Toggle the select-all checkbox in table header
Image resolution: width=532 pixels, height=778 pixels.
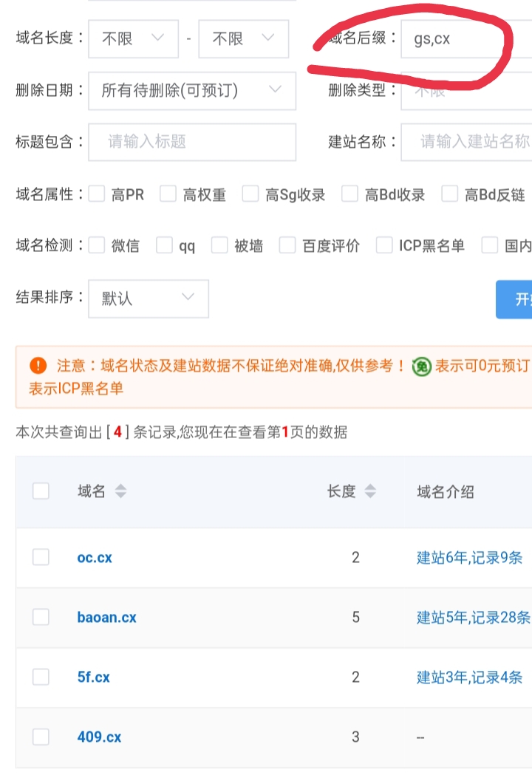click(x=41, y=491)
